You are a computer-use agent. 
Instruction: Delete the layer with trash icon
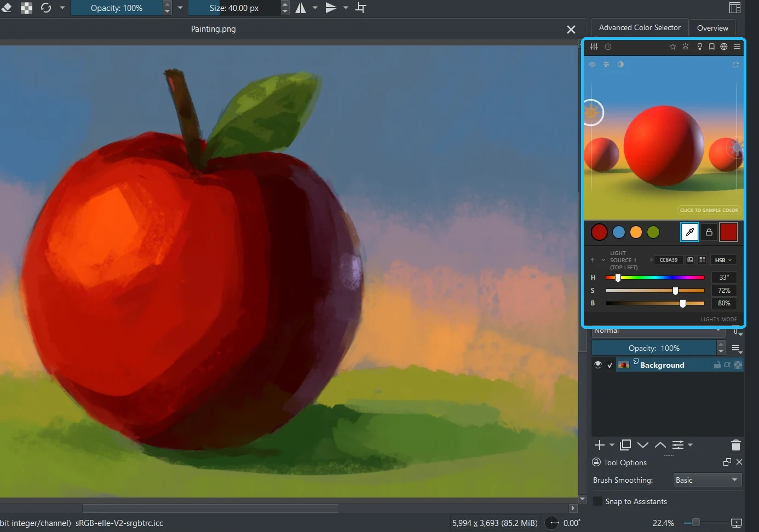pyautogui.click(x=736, y=445)
